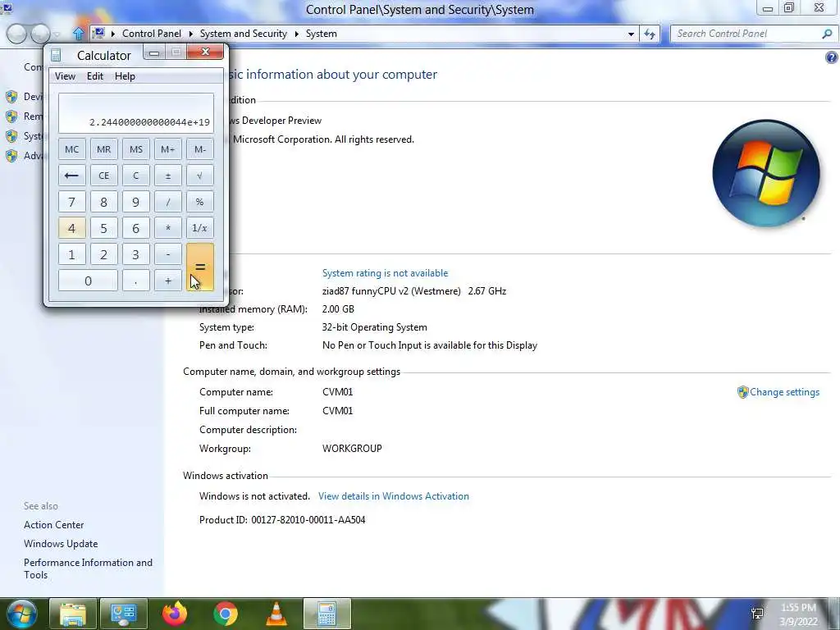Image resolution: width=840 pixels, height=630 pixels.
Task: Click the backspace arrow key in Calculator
Action: (72, 176)
